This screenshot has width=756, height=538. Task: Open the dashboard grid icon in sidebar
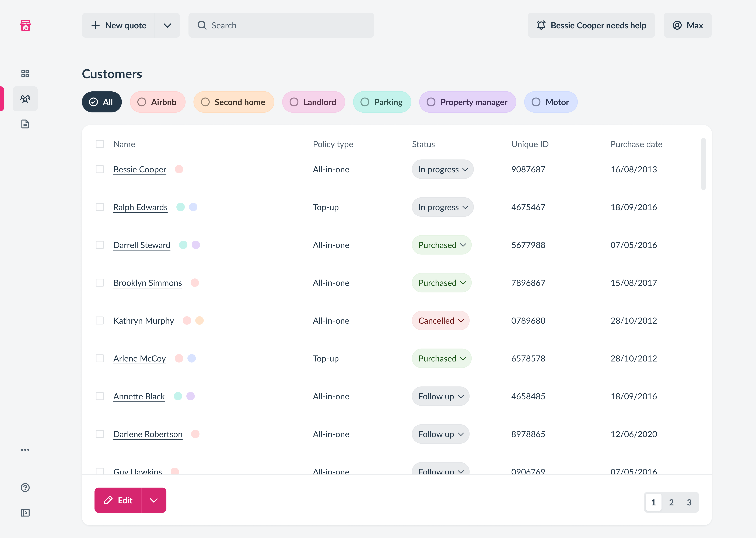point(25,74)
